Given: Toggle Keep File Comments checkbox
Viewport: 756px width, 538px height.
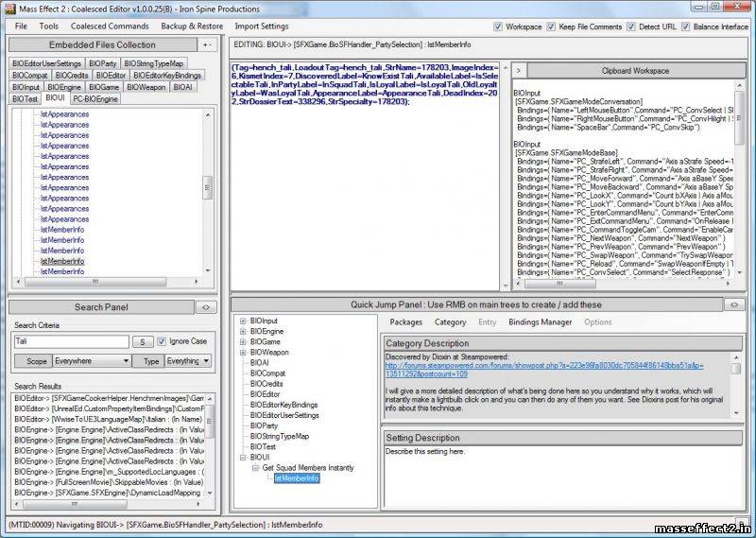Looking at the screenshot, I should (x=551, y=26).
